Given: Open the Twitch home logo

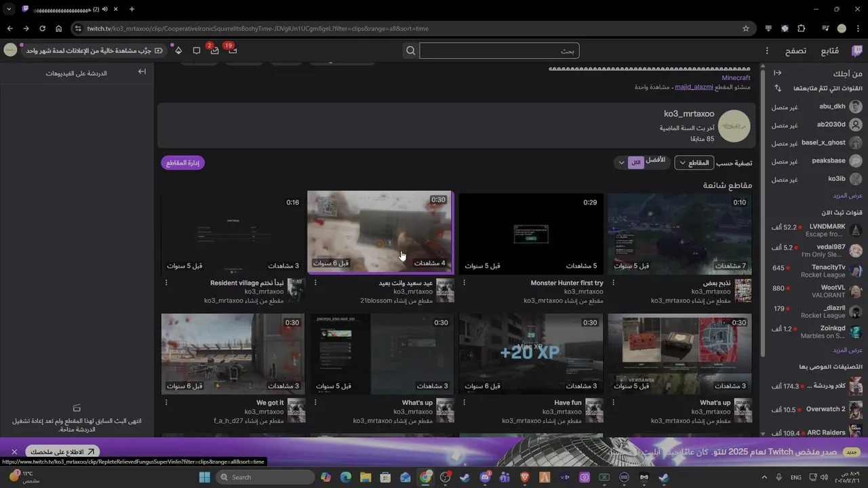Looking at the screenshot, I should (857, 51).
